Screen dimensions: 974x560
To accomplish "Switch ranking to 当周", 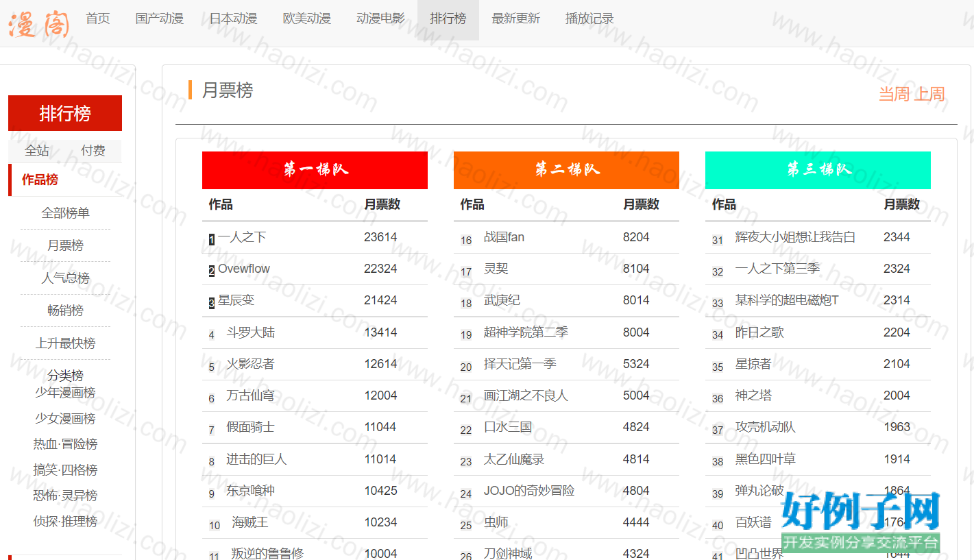I will click(x=894, y=94).
